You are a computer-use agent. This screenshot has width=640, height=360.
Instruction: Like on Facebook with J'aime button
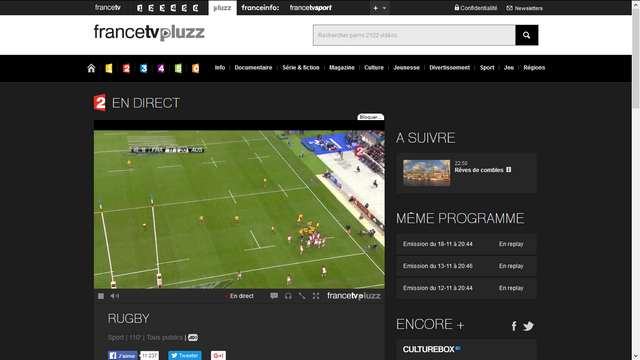pyautogui.click(x=122, y=356)
